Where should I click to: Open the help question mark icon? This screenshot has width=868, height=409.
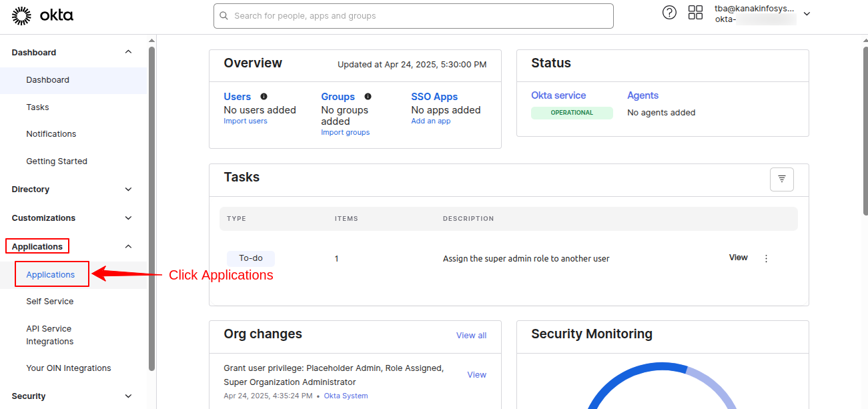coord(669,13)
